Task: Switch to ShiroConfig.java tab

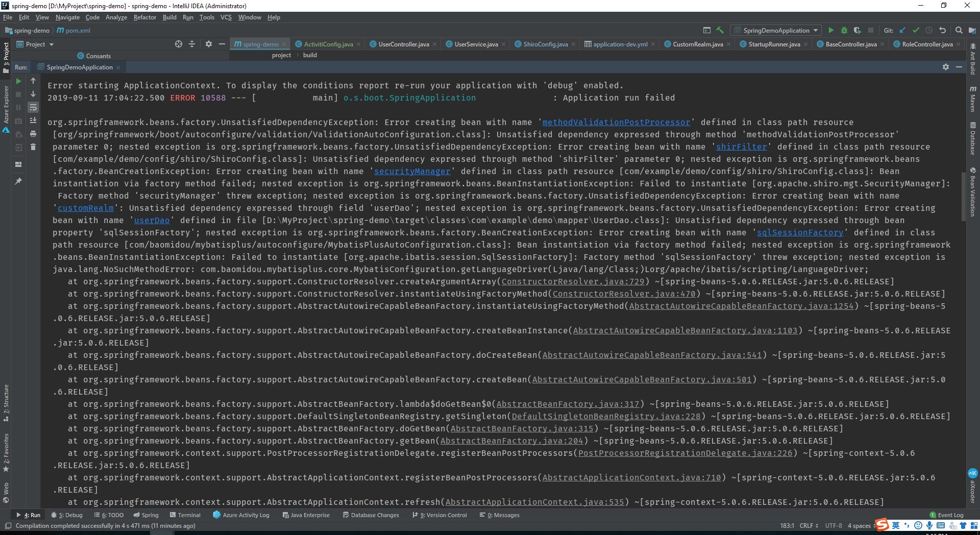Action: [x=545, y=44]
